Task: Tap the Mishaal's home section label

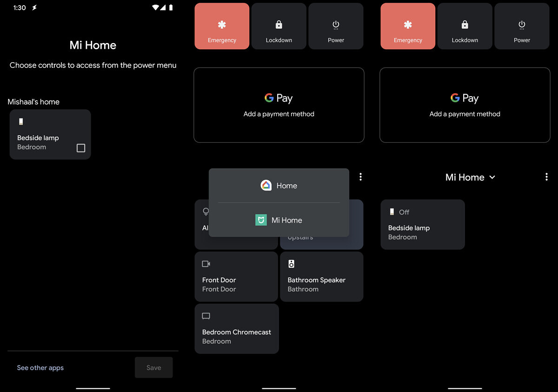Action: click(x=33, y=102)
